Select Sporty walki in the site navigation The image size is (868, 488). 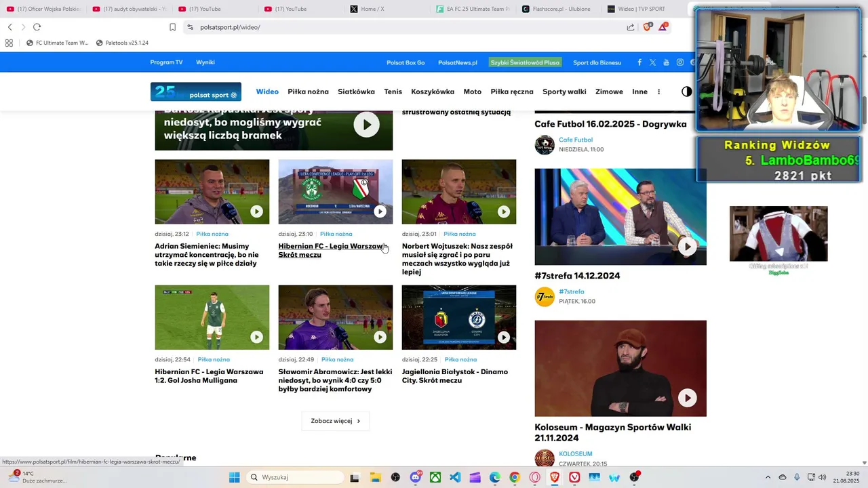pyautogui.click(x=564, y=91)
